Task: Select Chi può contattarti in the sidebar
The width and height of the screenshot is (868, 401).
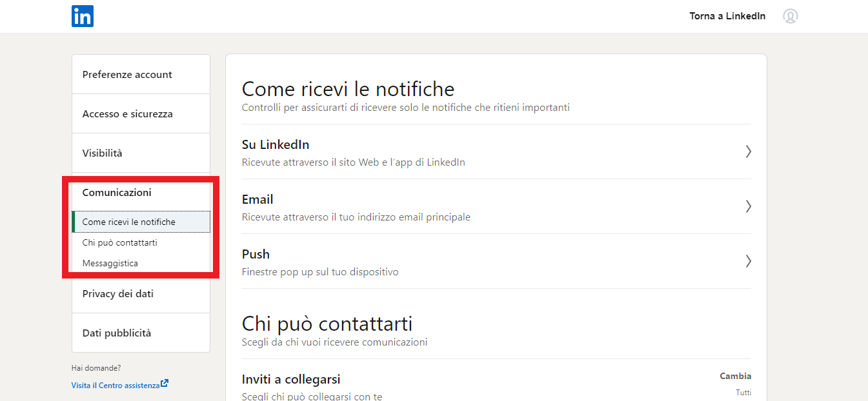Action: click(121, 242)
